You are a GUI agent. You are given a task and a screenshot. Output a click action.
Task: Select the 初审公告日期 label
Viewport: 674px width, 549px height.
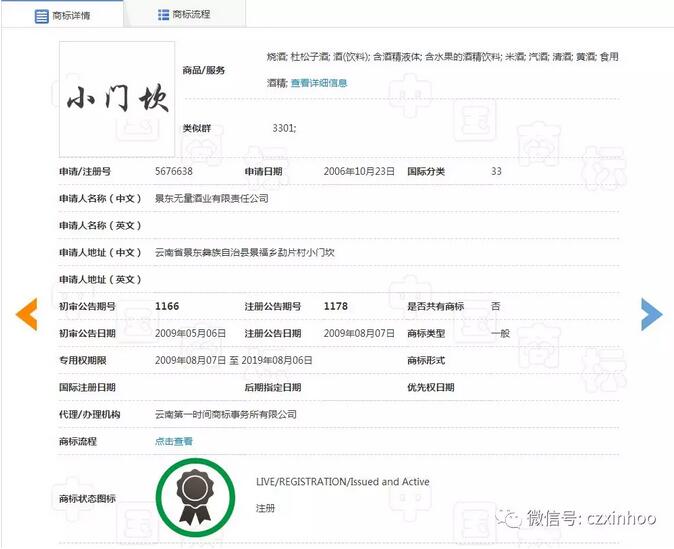[x=87, y=333]
